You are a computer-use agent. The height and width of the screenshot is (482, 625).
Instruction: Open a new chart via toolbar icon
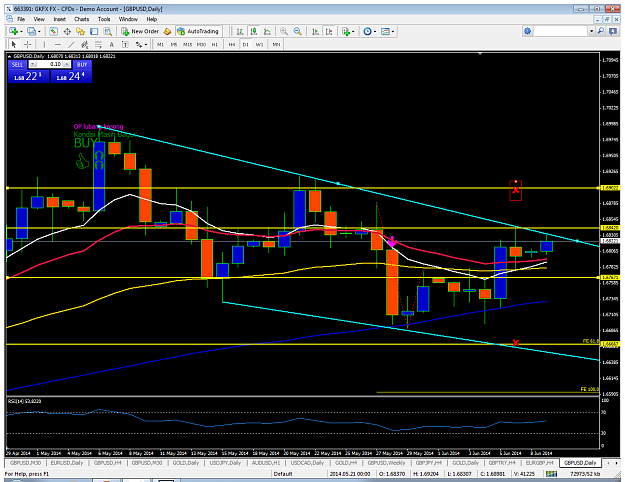(13, 31)
